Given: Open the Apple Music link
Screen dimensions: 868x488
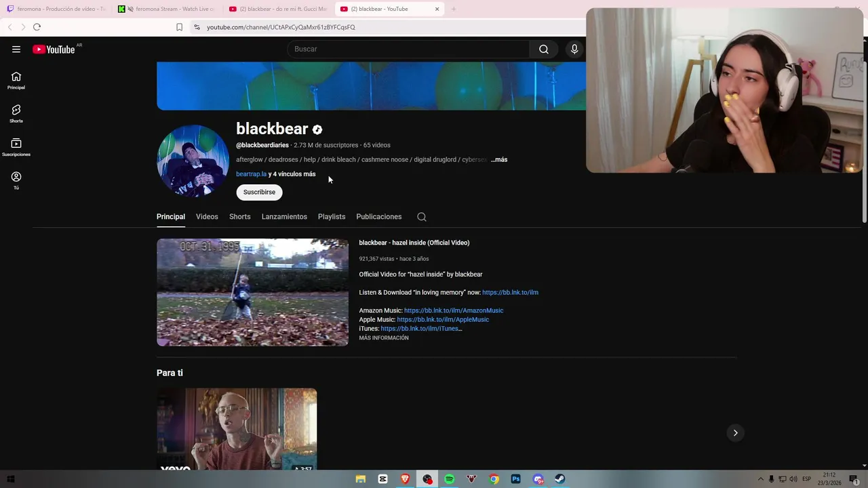Looking at the screenshot, I should click(x=443, y=320).
